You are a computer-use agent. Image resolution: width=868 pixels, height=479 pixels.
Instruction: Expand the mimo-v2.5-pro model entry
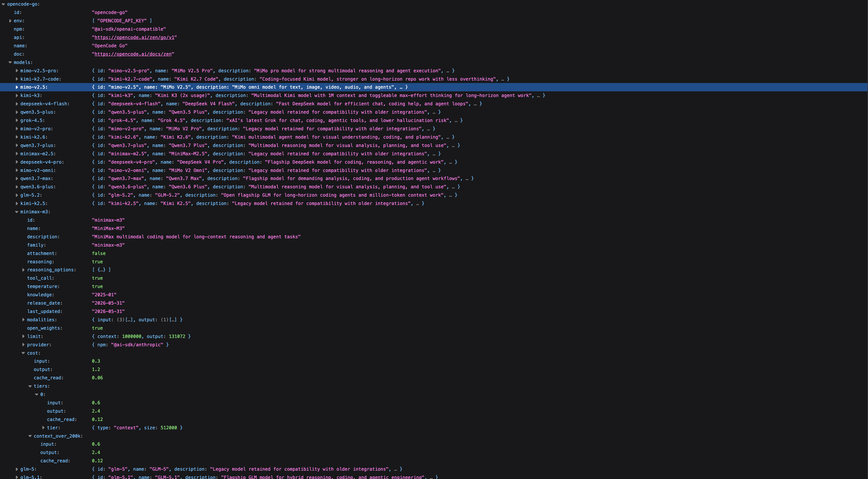17,71
